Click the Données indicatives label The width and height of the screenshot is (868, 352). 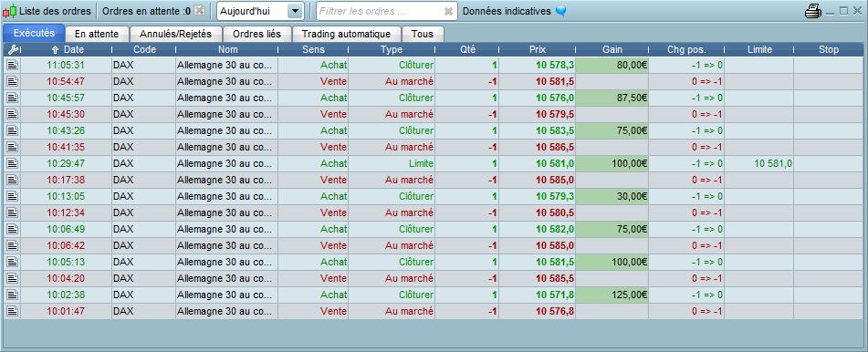(507, 11)
